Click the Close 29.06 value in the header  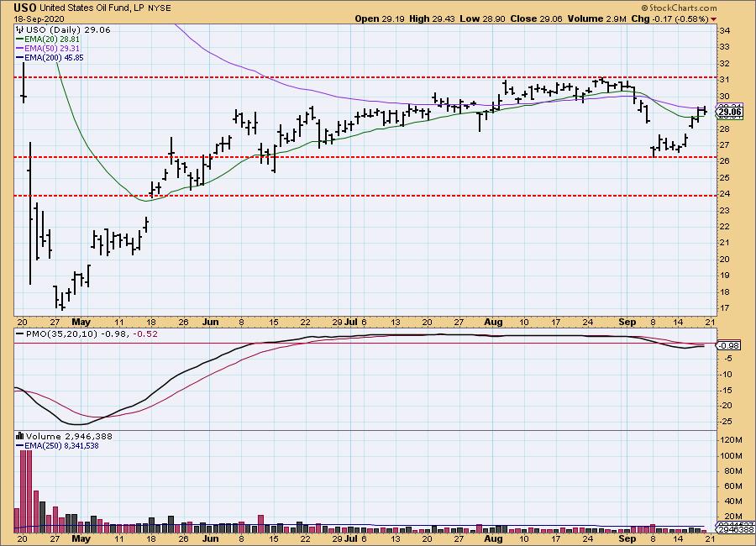(536, 18)
